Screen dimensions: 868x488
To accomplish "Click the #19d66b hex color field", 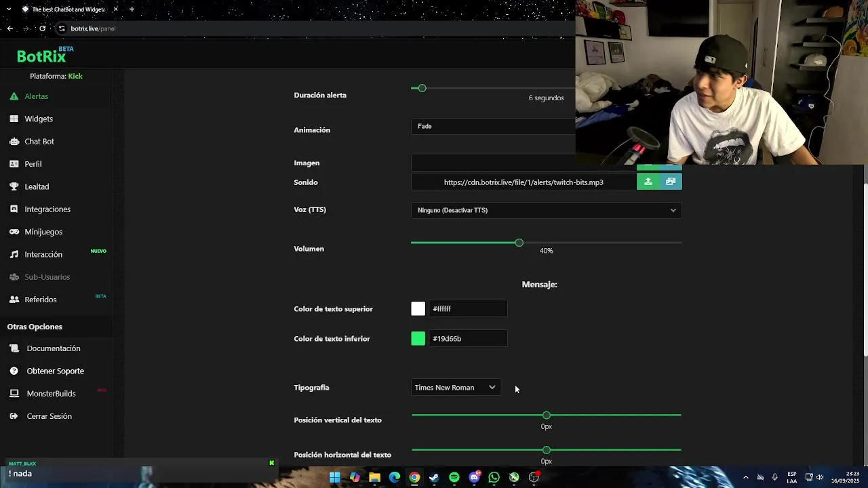I will (x=469, y=339).
